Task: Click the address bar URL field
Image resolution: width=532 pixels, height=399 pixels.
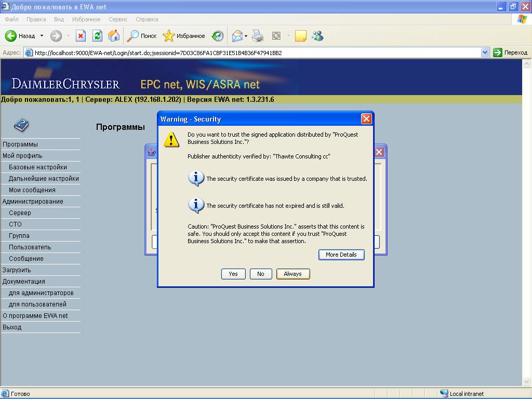Action: coord(253,52)
